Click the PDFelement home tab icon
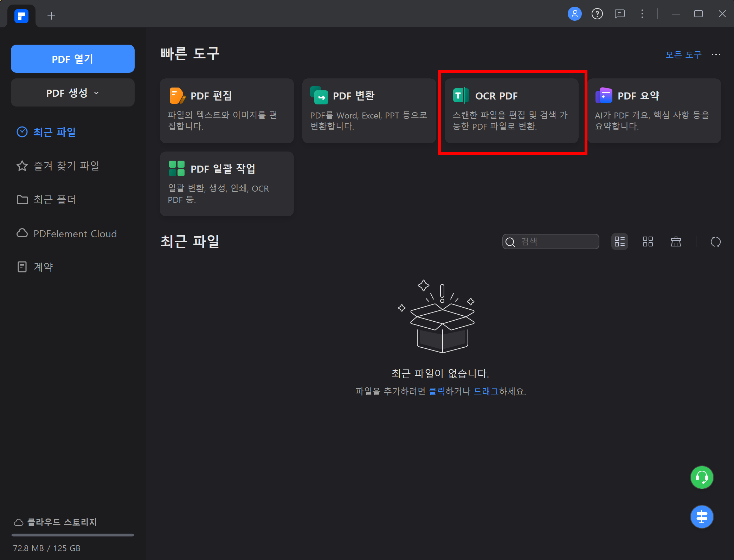Screen dimensions: 734x560 21,16
